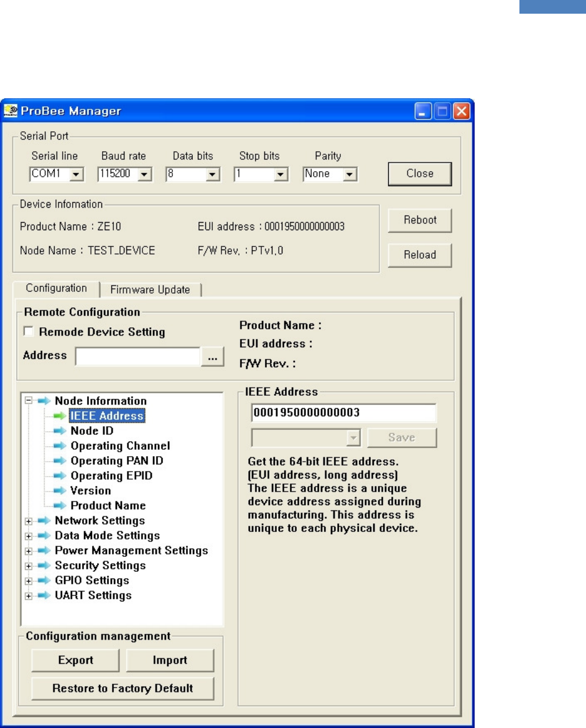Click Restore to Factory Default
Screen dimensions: 586x728
pyautogui.click(x=123, y=688)
